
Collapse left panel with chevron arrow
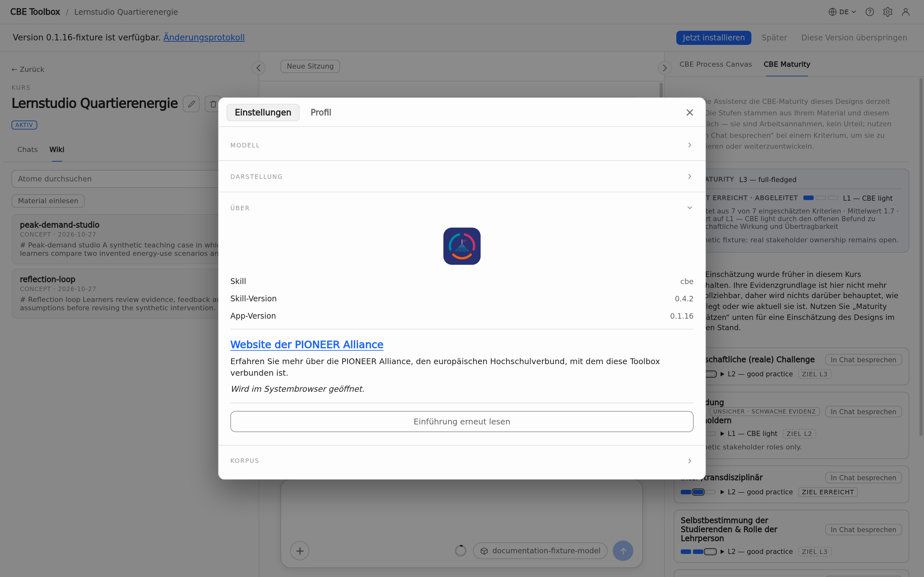coord(259,68)
